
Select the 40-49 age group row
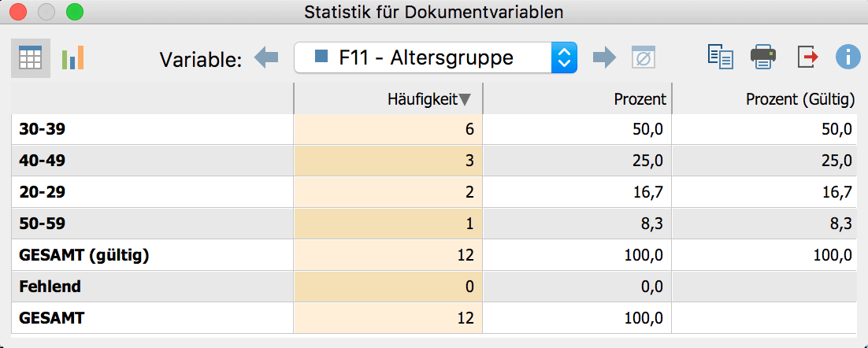point(434,161)
